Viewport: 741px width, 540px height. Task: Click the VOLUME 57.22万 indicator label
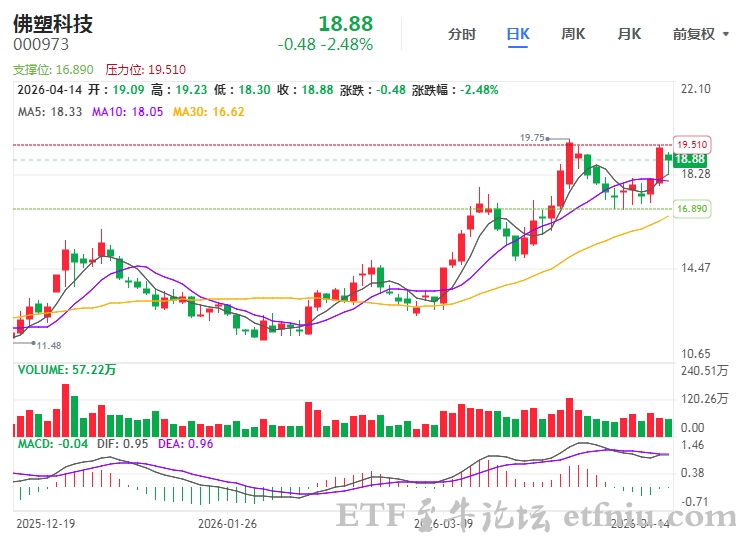point(66,370)
